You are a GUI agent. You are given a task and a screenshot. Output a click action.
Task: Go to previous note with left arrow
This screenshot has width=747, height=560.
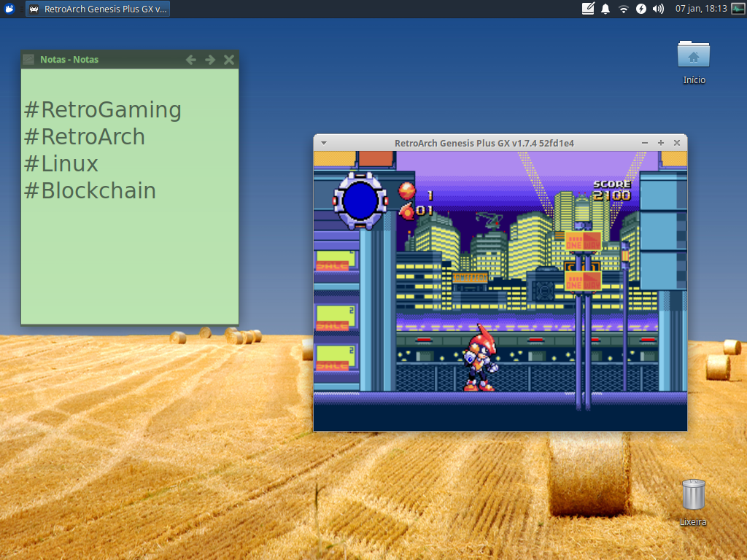pyautogui.click(x=191, y=60)
